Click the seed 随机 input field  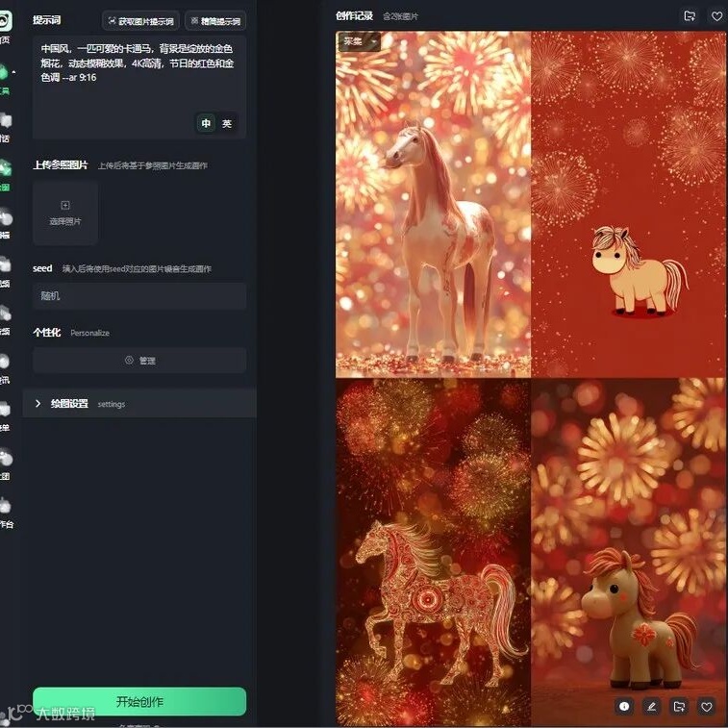coord(139,296)
